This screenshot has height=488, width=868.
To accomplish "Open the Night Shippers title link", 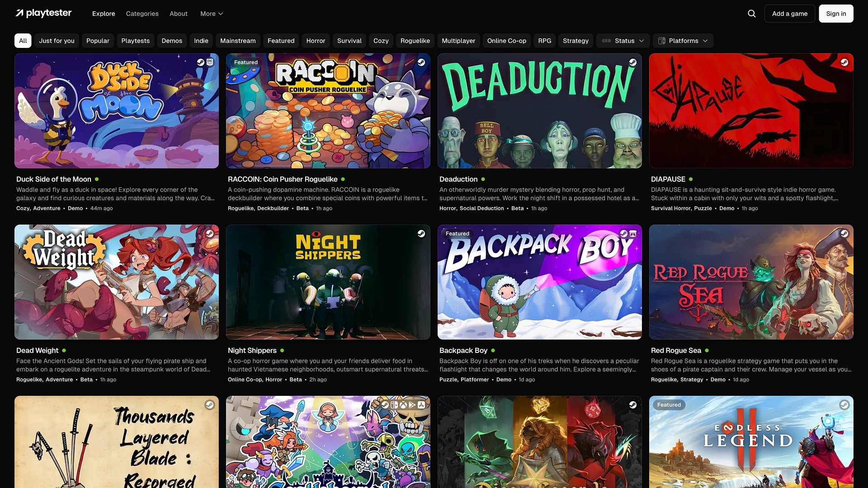I will click(x=252, y=351).
